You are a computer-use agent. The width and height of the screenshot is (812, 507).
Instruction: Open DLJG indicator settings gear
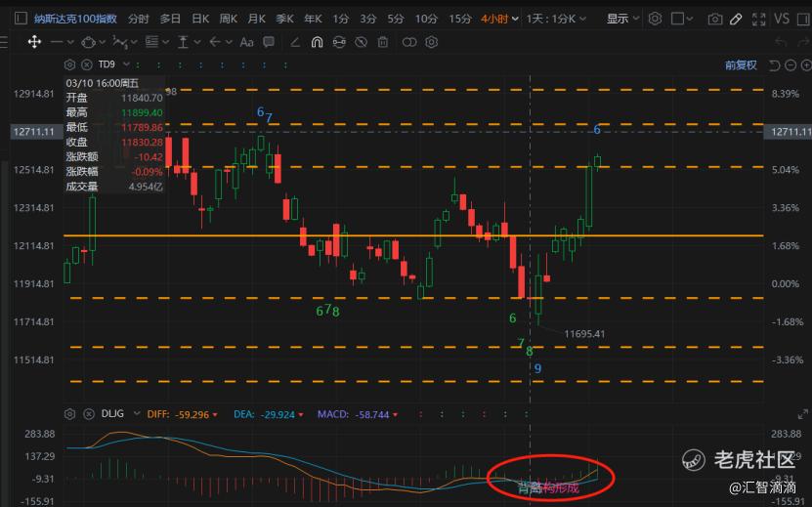pyautogui.click(x=70, y=414)
